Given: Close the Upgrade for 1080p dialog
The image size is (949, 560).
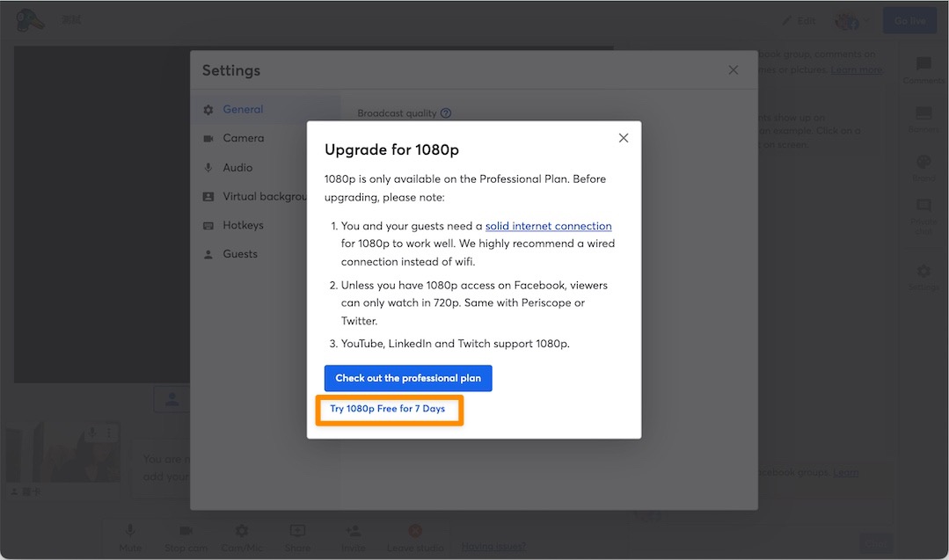Looking at the screenshot, I should click(x=624, y=138).
